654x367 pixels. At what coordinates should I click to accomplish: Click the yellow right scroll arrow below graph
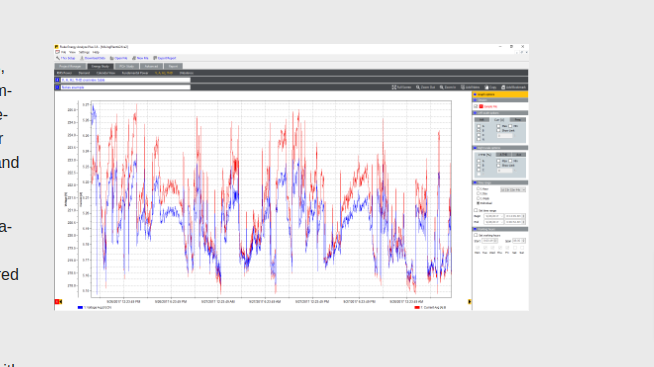pos(470,302)
